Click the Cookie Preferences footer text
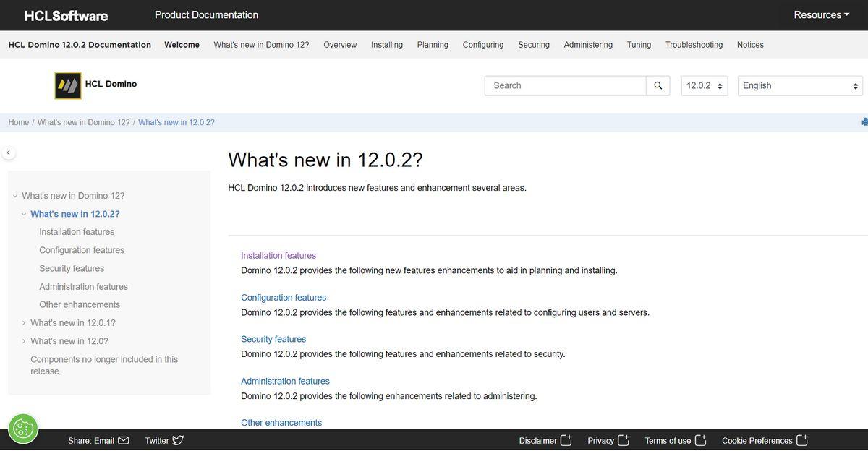The height and width of the screenshot is (451, 868). 757,440
